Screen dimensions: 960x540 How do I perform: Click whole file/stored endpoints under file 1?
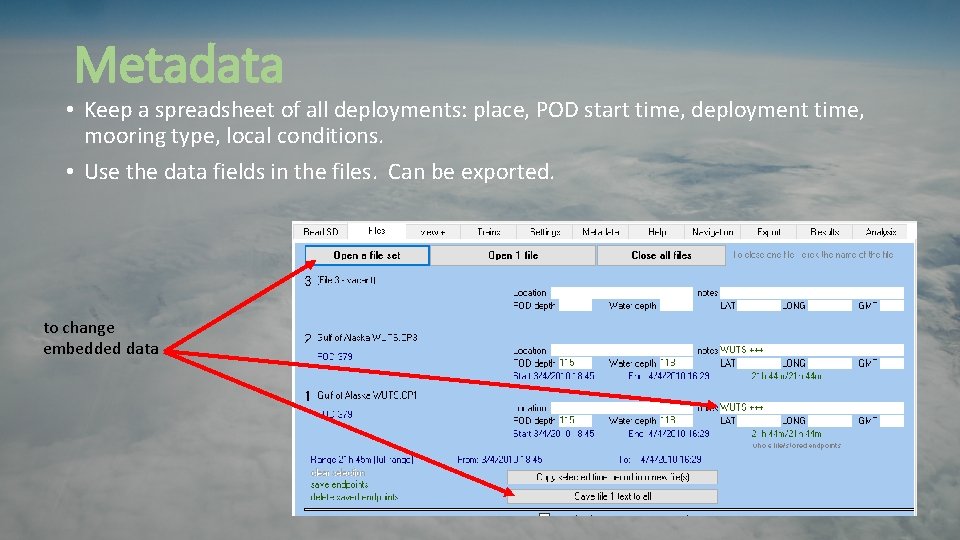pyautogui.click(x=797, y=445)
